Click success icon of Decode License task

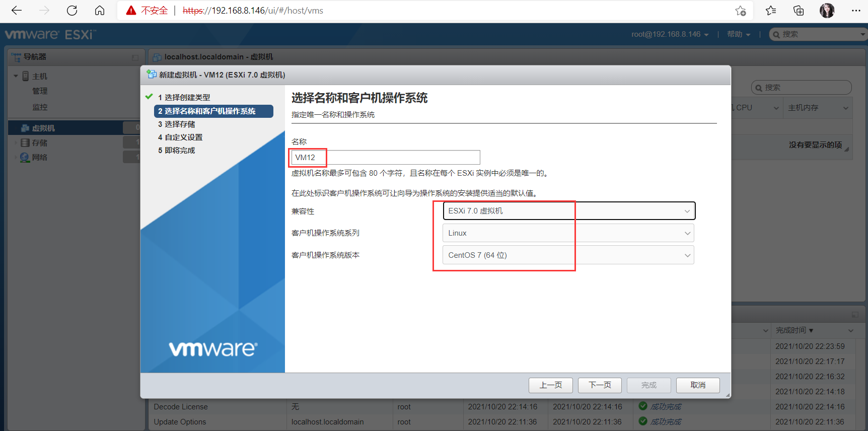click(x=643, y=406)
